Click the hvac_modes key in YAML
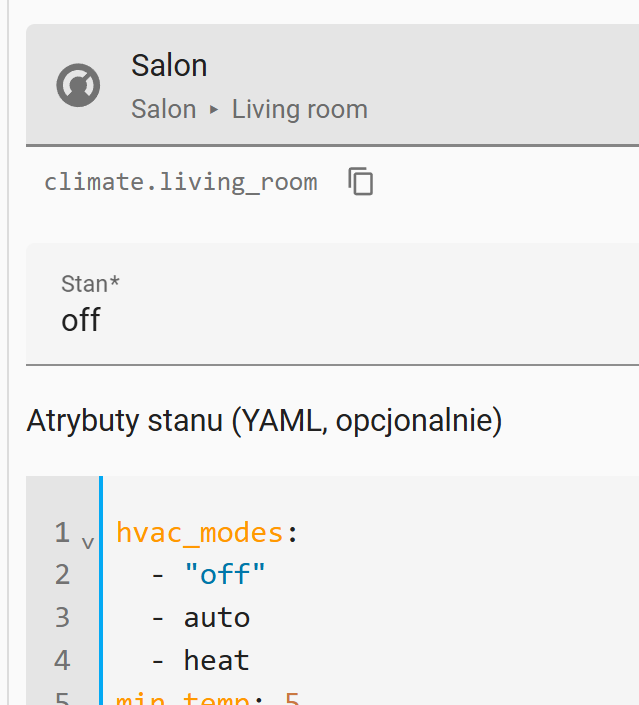This screenshot has width=639, height=705. pyautogui.click(x=199, y=533)
